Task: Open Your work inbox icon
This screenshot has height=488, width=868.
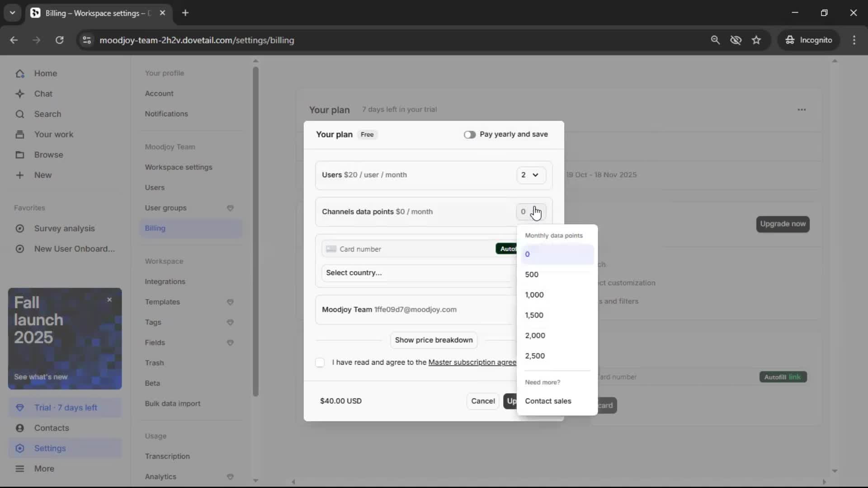Action: coord(20,135)
